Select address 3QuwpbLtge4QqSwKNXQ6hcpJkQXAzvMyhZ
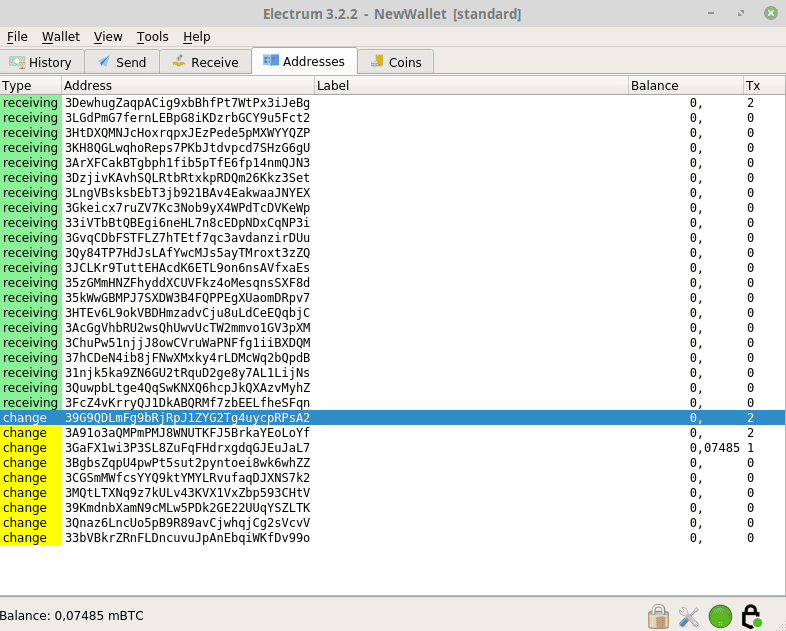The height and width of the screenshot is (631, 786). pyautogui.click(x=187, y=388)
